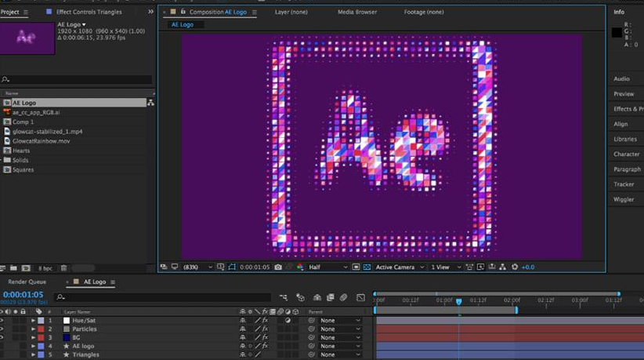Toggle the adjustment layer switch for Hue/Sat
Image resolution: width=644 pixels, height=360 pixels.
(x=288, y=320)
